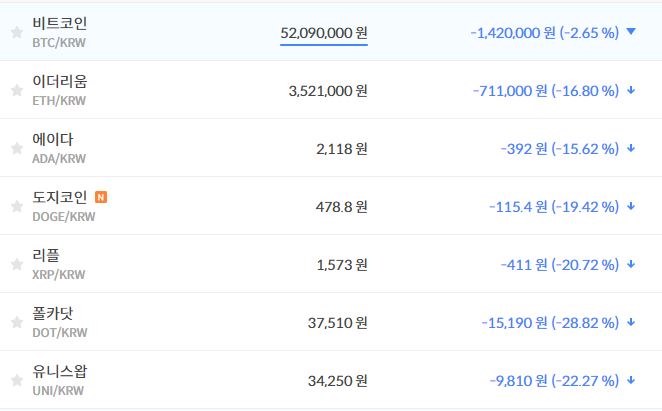This screenshot has height=411, width=662.
Task: Open the 이더리움 coin name link
Action: click(x=59, y=81)
